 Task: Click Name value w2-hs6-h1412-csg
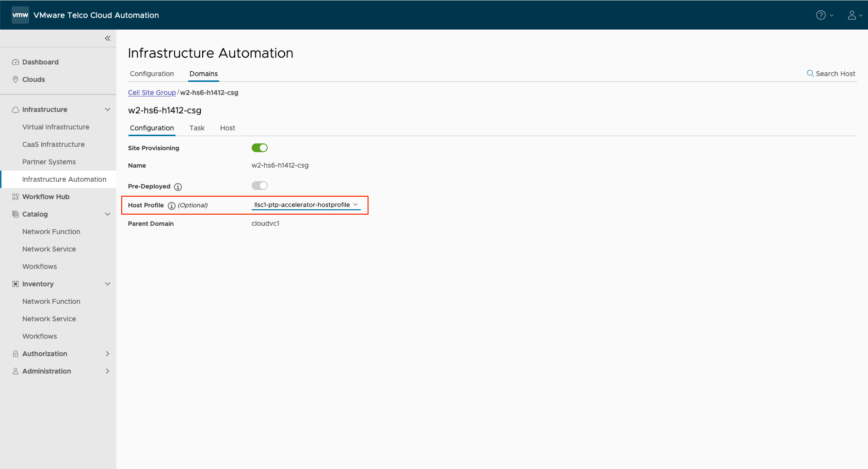click(x=280, y=165)
